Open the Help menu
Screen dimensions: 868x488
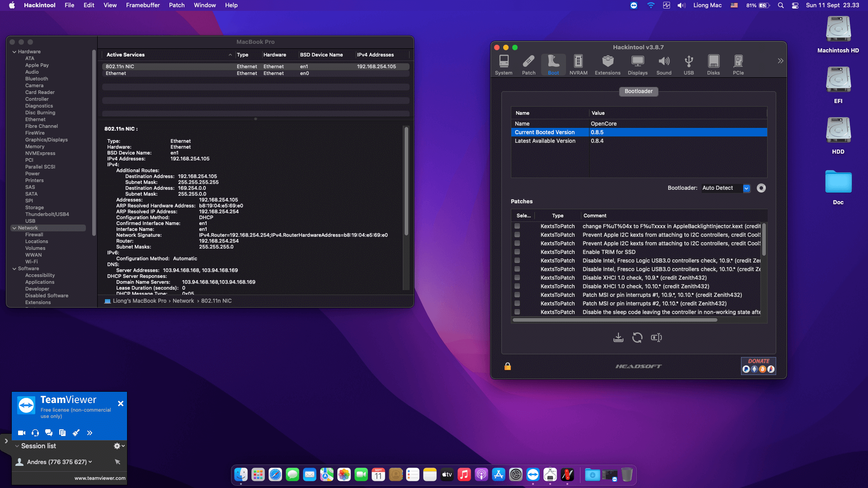point(231,5)
